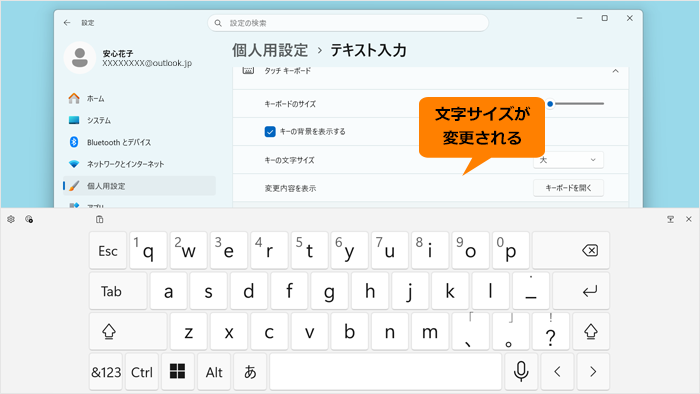The height and width of the screenshot is (394, 700).
Task: Toggle the キーの背景を表示する checkbox
Action: pos(270,132)
